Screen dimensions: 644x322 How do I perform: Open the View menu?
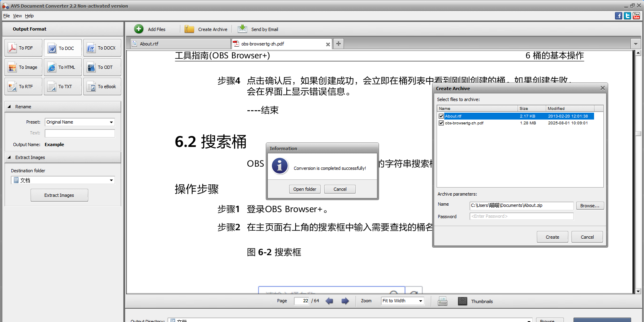coord(17,16)
